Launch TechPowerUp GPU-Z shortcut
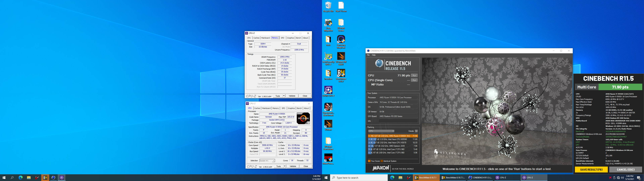Image resolution: width=644 pixels, height=181 pixels. (328, 59)
